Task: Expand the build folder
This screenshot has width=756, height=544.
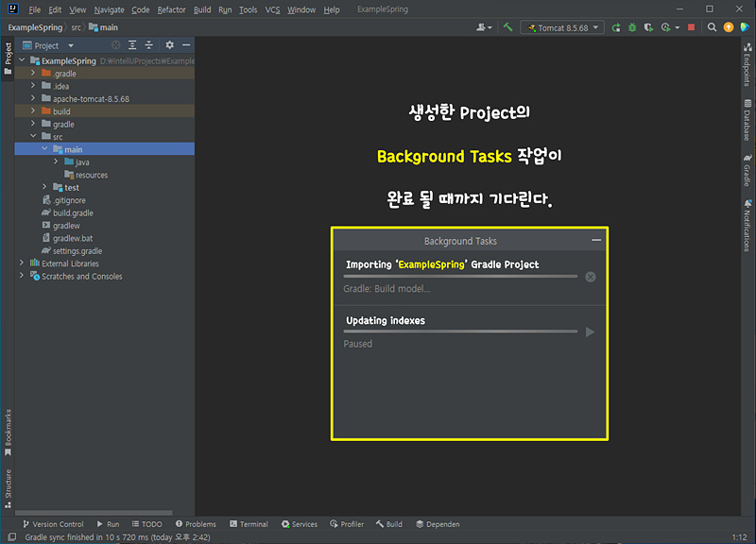Action: [x=33, y=110]
